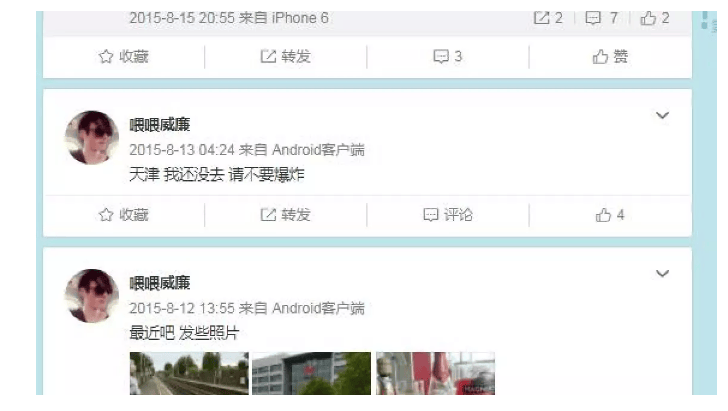728x411 pixels.
Task: Favorite the 天津 post using 收藏
Action: click(x=124, y=215)
